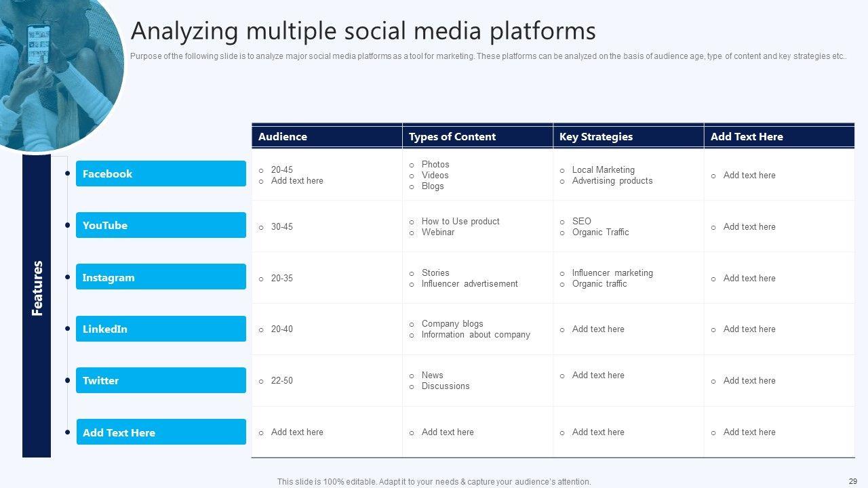This screenshot has width=868, height=488.
Task: Click the 'Local Marketing' strategy text
Action: click(x=603, y=170)
